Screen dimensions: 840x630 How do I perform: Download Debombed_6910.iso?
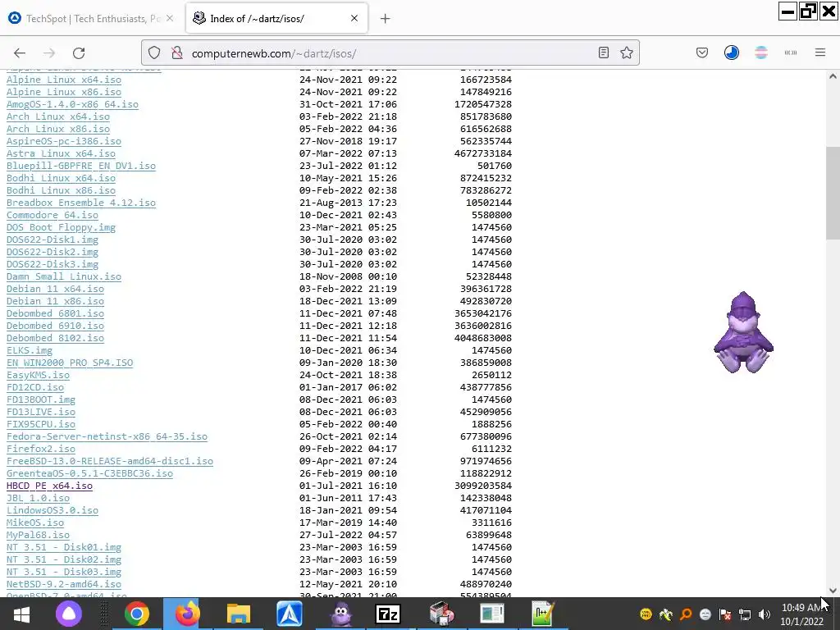pos(55,326)
